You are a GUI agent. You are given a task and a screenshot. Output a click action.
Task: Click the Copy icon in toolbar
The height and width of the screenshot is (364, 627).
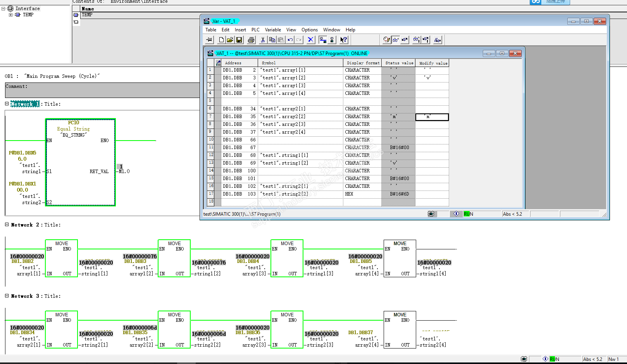(x=272, y=40)
